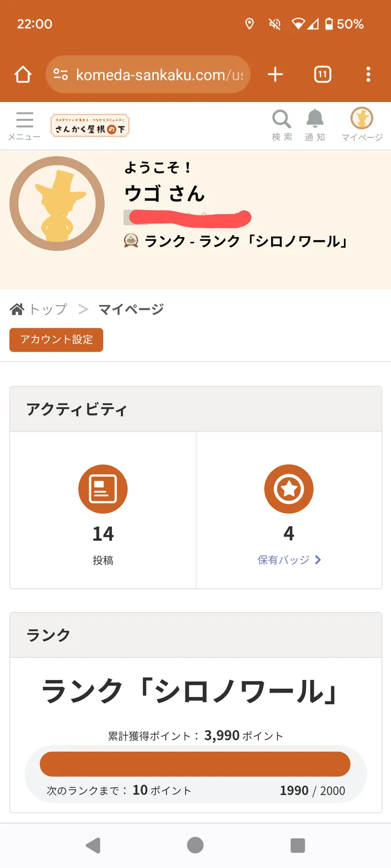The height and width of the screenshot is (868, 391).
Task: Click the orange rank points progress bar
Action: [195, 764]
